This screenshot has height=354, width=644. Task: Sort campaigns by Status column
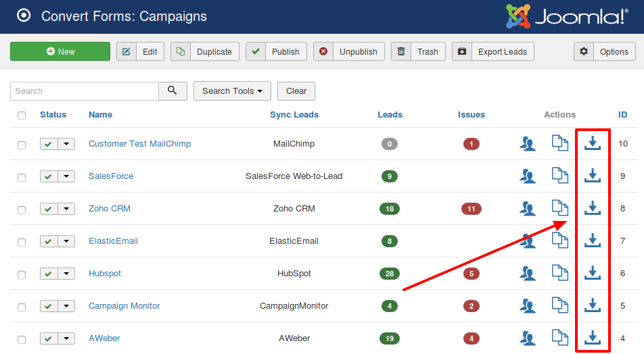(x=53, y=114)
